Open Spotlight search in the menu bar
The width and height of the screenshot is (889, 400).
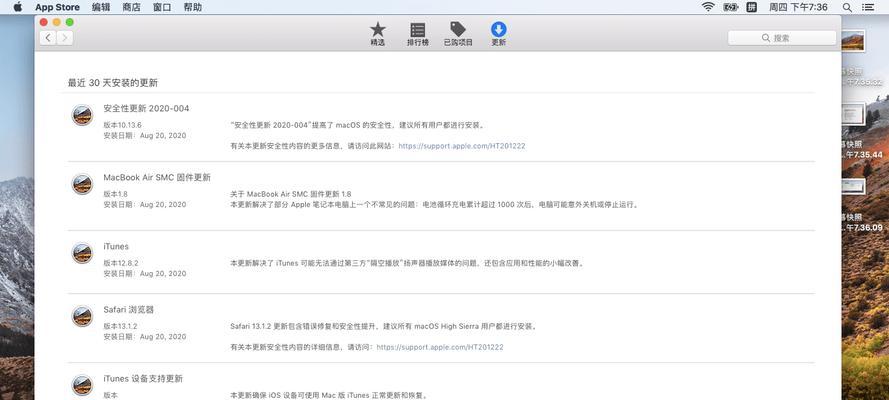tap(847, 7)
